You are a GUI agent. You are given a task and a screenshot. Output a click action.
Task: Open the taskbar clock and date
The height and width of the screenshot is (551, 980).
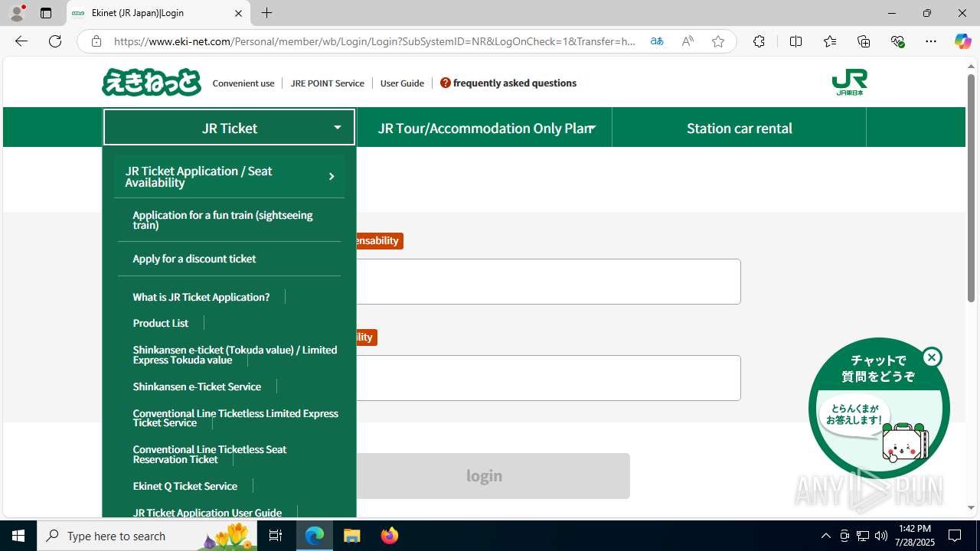coord(915,536)
